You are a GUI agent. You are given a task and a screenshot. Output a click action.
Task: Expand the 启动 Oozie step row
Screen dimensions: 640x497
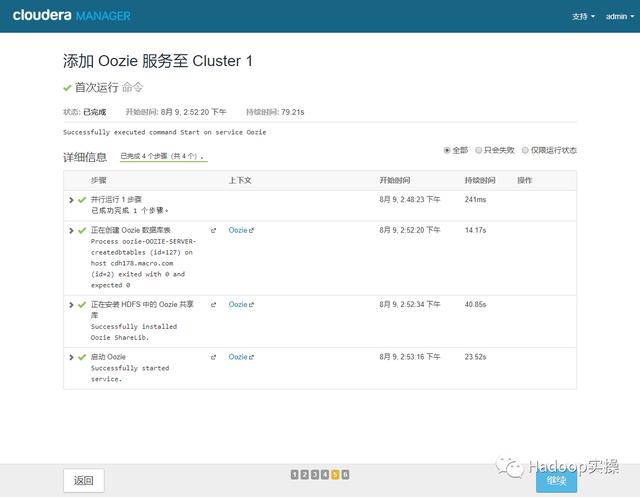(x=71, y=357)
